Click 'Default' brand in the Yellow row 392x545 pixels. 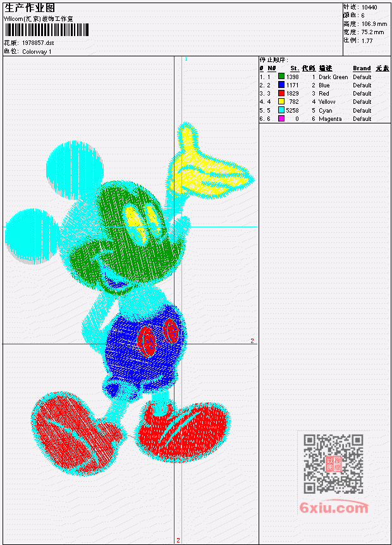[x=362, y=102]
